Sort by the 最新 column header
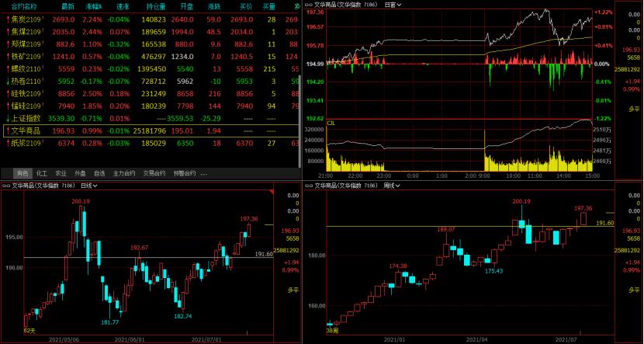This screenshot has width=644, height=344. tap(68, 7)
